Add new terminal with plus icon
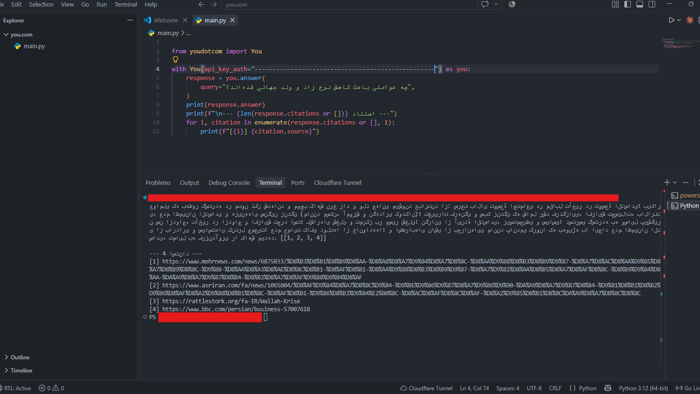Image resolution: width=700 pixels, height=394 pixels. point(667,182)
